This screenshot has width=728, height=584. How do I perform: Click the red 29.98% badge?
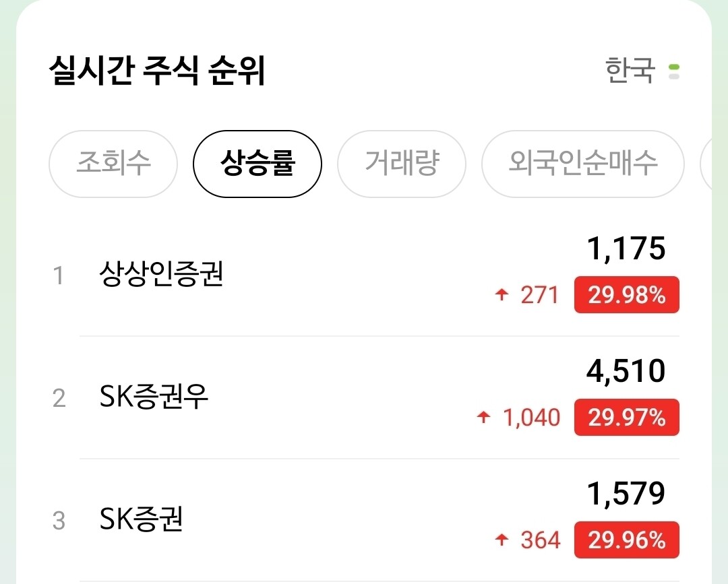[x=626, y=295]
